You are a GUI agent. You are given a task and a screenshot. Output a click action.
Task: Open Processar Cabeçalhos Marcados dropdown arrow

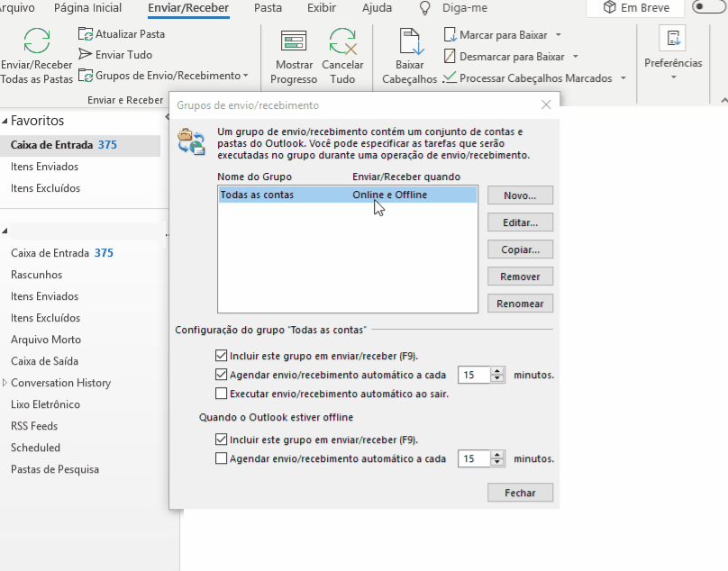pyautogui.click(x=623, y=78)
